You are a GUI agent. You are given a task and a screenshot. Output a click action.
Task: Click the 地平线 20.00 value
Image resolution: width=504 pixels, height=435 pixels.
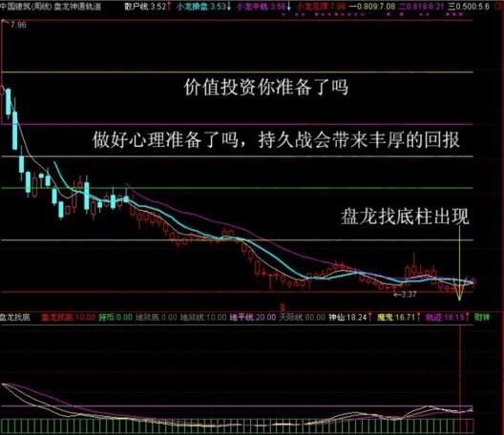click(x=253, y=318)
